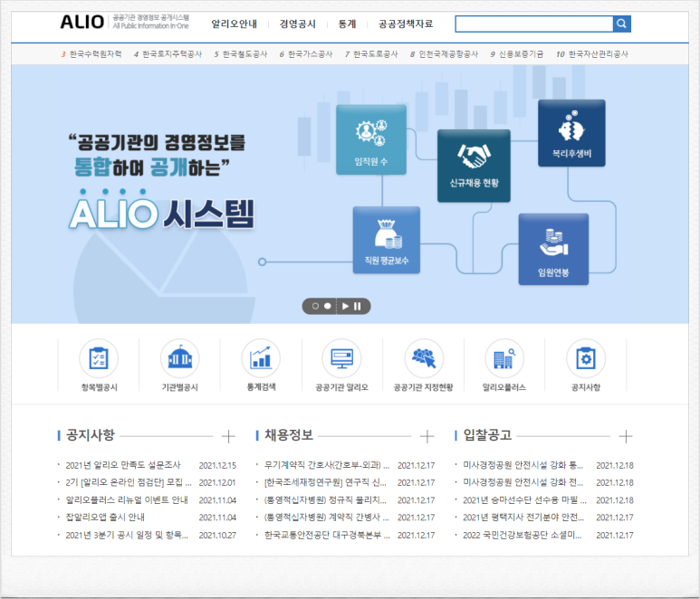This screenshot has height=599, width=700.
Task: Open 기관별공시 building icon
Action: [x=180, y=358]
